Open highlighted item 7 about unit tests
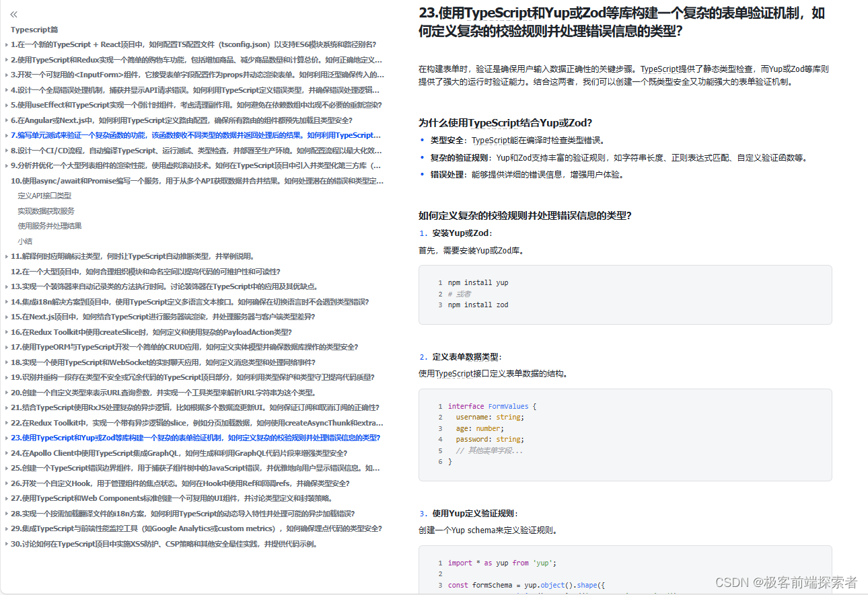 click(196, 135)
